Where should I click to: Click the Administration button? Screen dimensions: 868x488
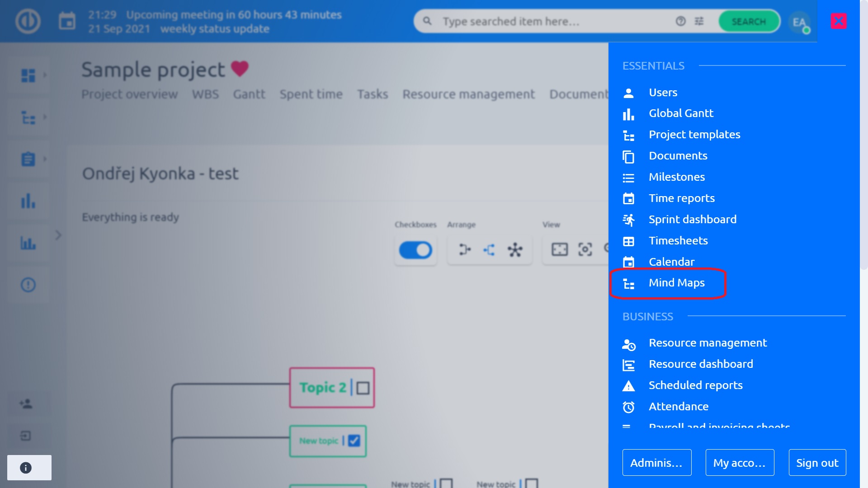tap(657, 462)
